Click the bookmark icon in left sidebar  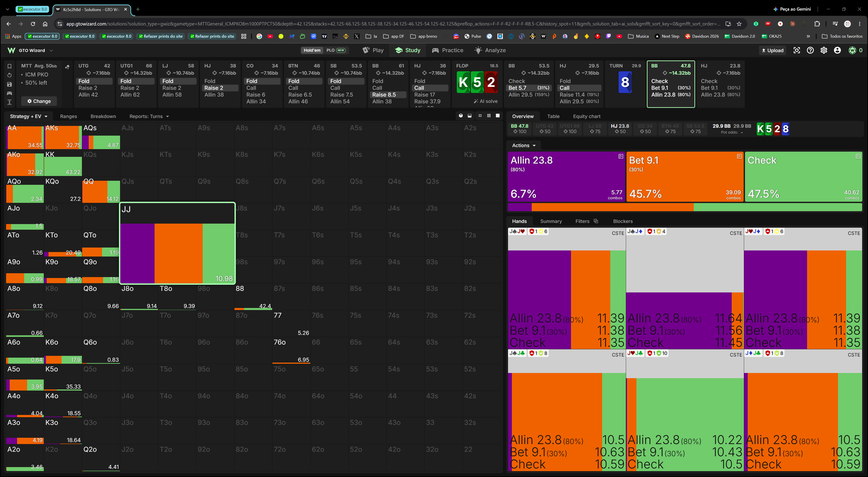[x=9, y=66]
